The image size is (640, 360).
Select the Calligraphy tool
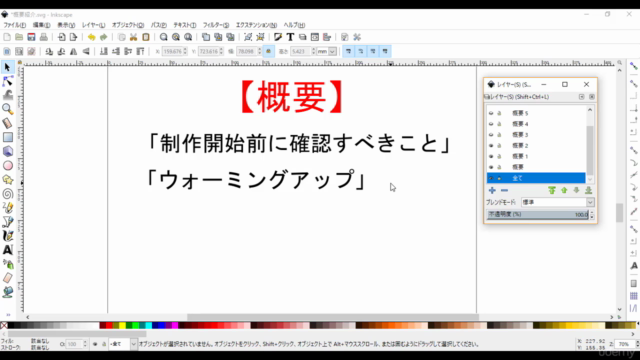pos(7,236)
